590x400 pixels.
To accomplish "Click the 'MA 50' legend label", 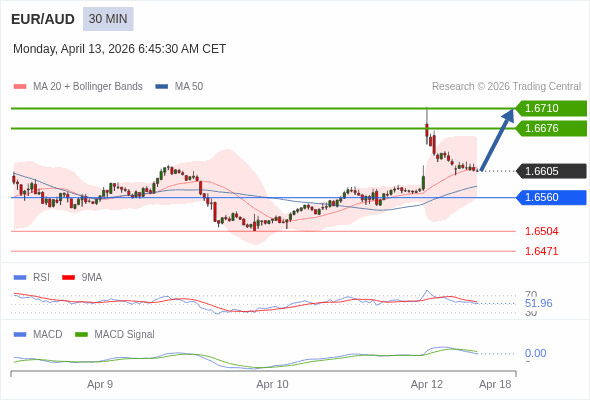I will pos(189,87).
